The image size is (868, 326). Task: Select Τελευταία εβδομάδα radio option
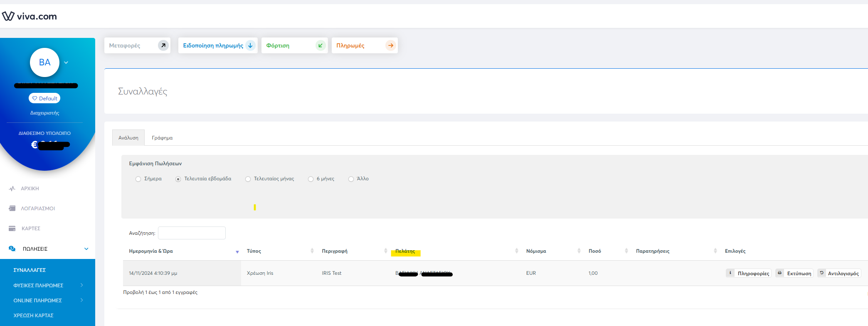(x=178, y=179)
